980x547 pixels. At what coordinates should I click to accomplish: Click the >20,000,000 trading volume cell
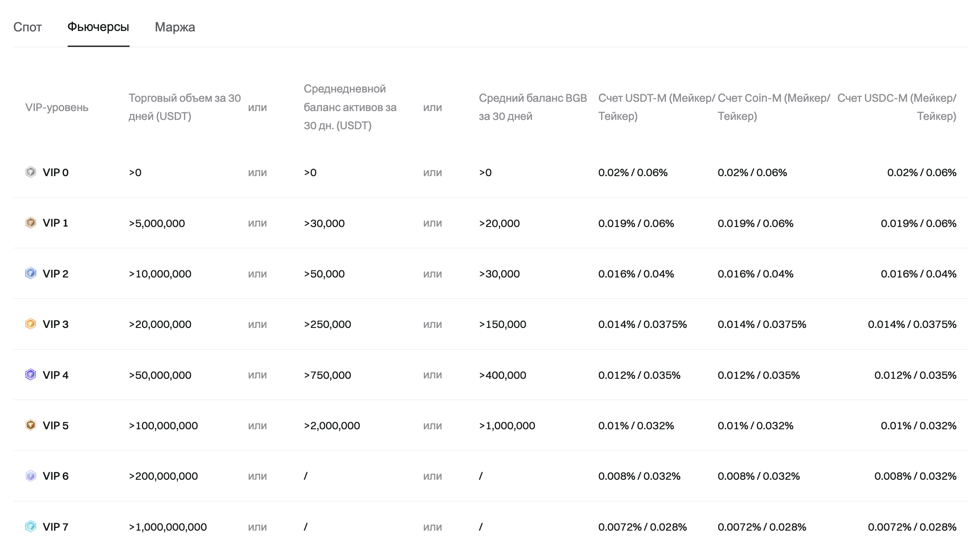click(x=160, y=324)
